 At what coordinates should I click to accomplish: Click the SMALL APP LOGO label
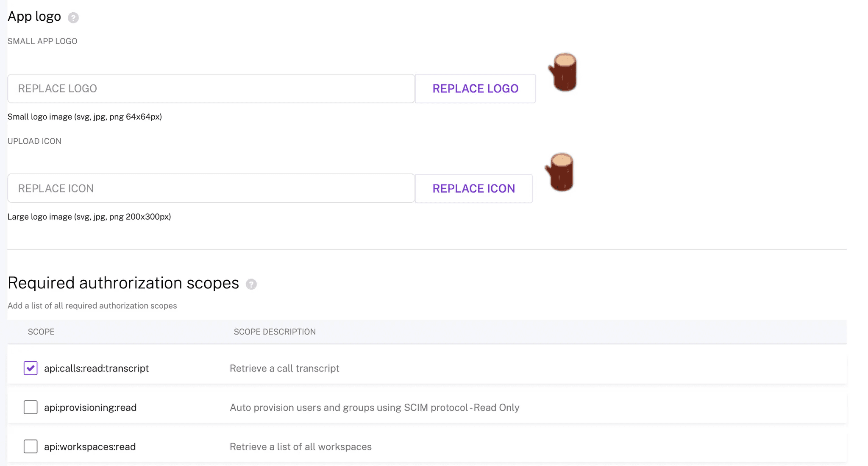pyautogui.click(x=42, y=41)
